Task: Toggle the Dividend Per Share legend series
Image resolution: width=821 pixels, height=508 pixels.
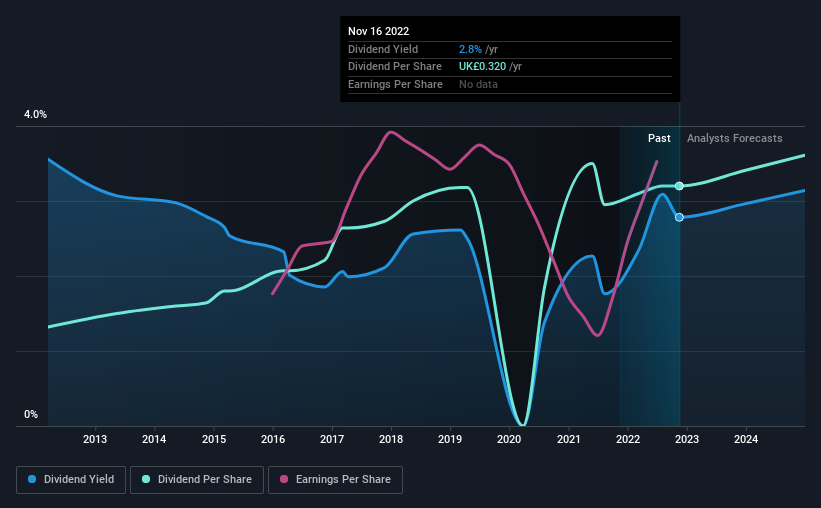Action: (x=197, y=480)
